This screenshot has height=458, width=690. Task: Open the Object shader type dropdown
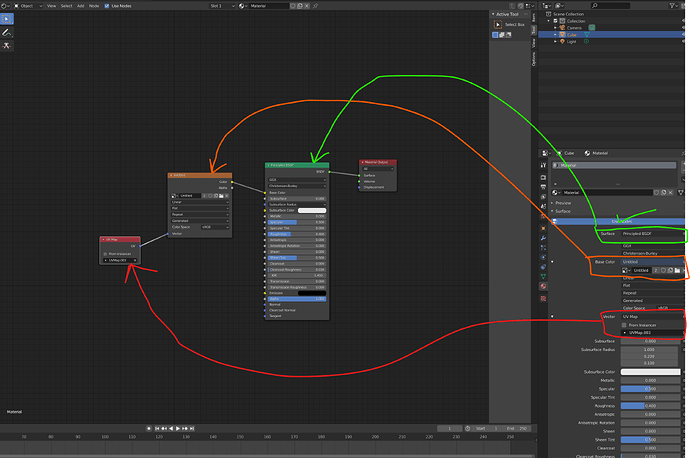(x=28, y=6)
